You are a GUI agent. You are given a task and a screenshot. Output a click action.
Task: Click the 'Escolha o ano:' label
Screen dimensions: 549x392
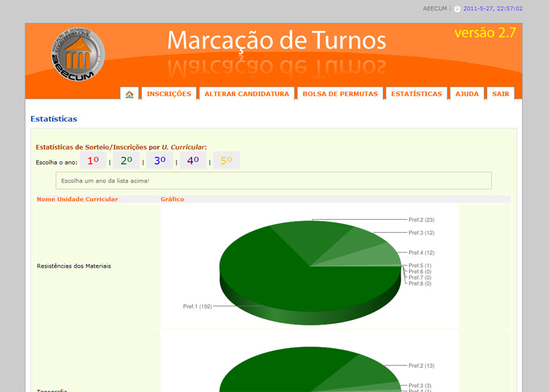tap(56, 163)
